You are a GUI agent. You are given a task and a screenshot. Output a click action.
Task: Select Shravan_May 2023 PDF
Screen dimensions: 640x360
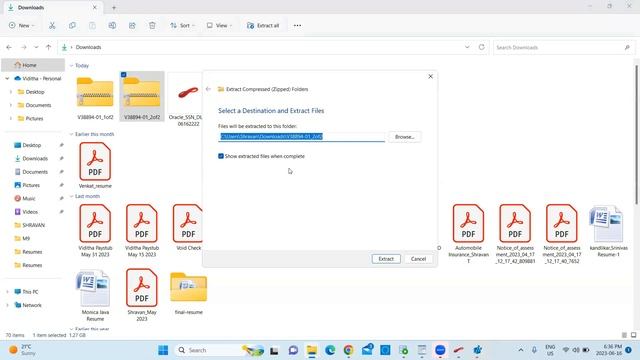[x=142, y=296]
